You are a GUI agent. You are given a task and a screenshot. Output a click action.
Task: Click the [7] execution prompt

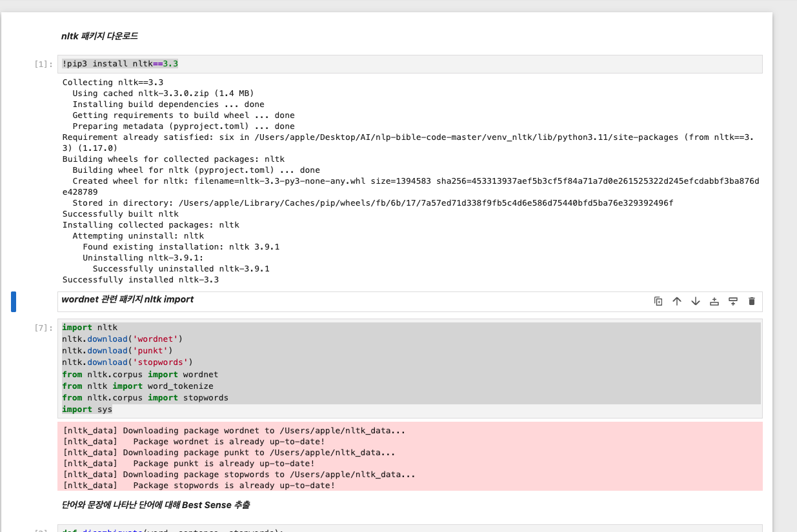(x=43, y=328)
